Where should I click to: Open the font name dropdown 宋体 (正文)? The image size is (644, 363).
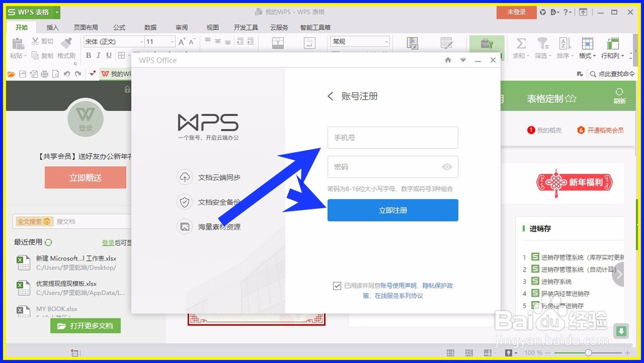point(141,42)
